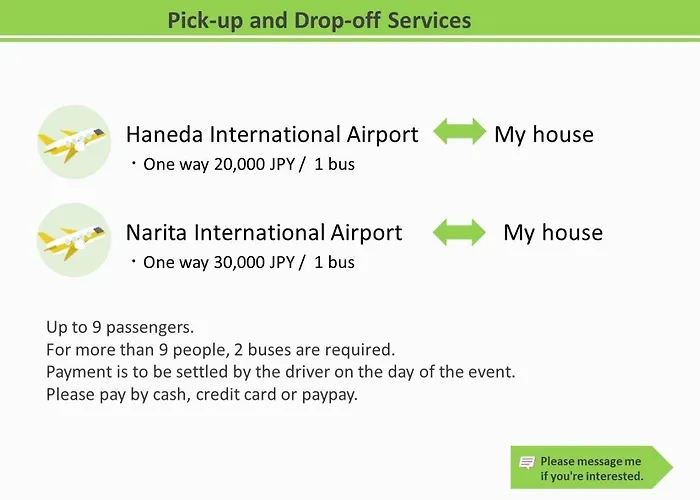The width and height of the screenshot is (700, 500).
Task: Click the '1 bus' text under Narita
Action: click(334, 262)
